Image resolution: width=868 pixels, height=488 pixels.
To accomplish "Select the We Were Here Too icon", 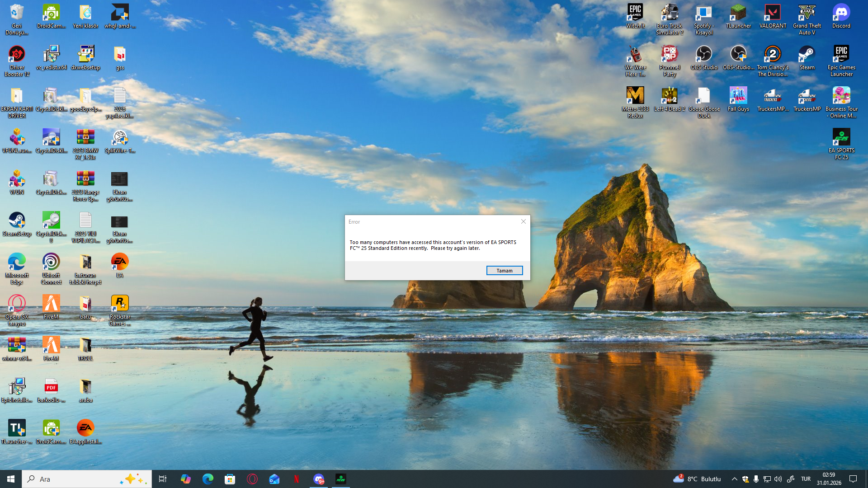I will 635,61.
